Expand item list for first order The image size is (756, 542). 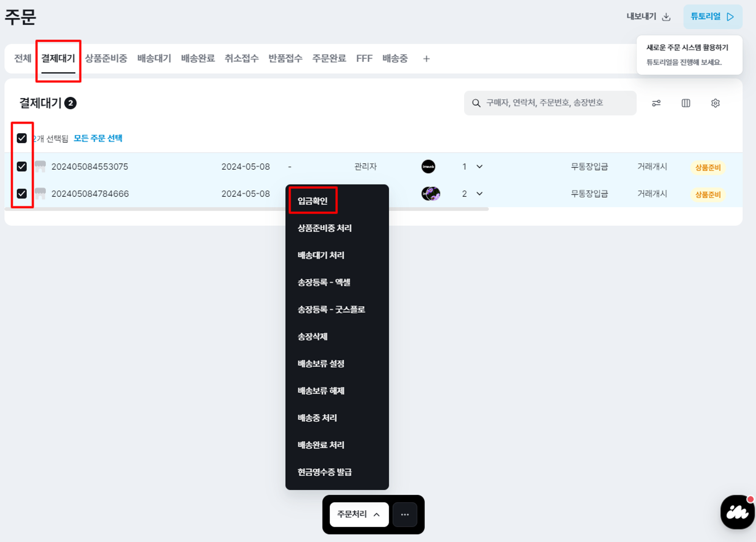tap(479, 167)
